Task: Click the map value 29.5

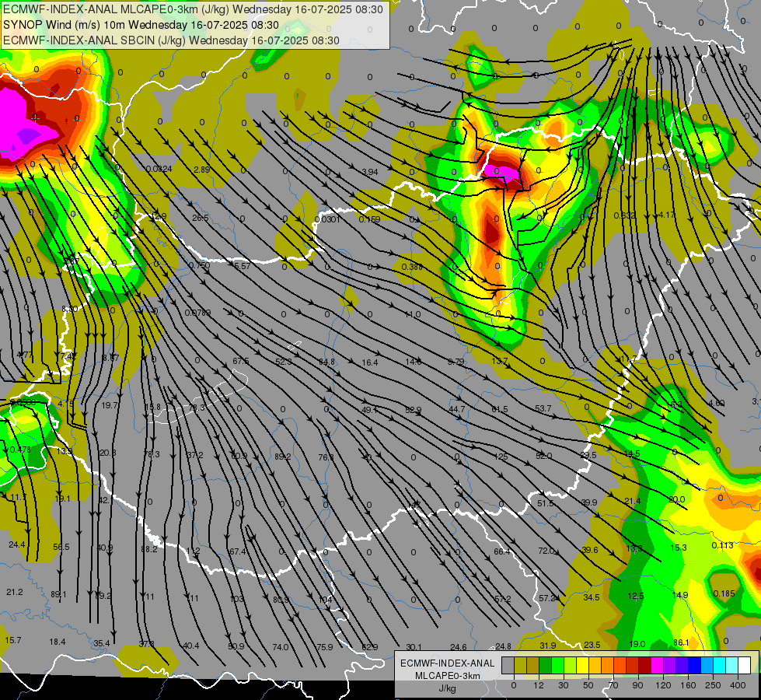Action: (588, 455)
